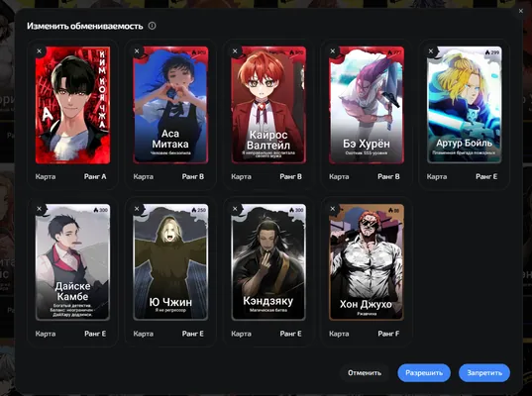Viewport: 532px width, 396px height.
Task: Click the flame counter on Бэ Хурён card
Action: (x=394, y=52)
